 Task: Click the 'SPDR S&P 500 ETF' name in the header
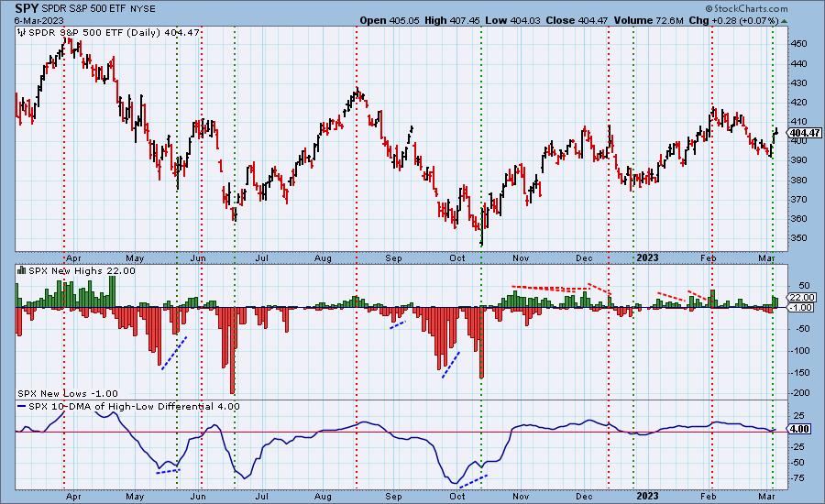[x=83, y=9]
